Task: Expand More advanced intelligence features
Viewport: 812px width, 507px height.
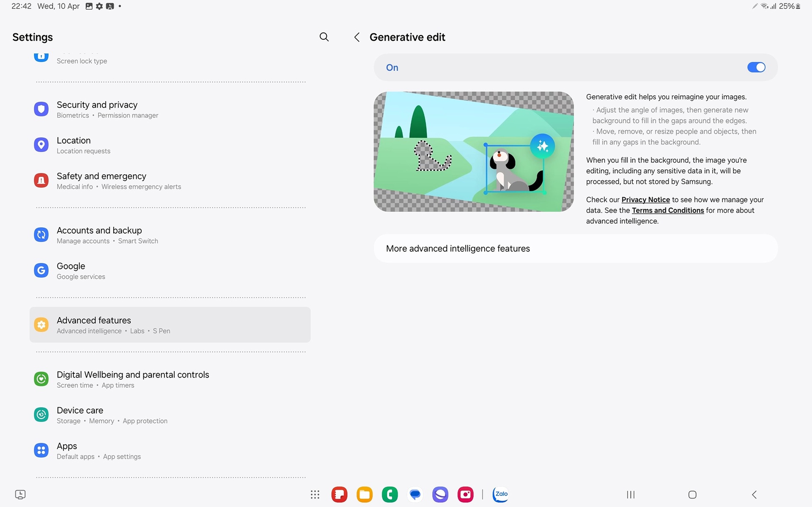Action: click(x=458, y=248)
